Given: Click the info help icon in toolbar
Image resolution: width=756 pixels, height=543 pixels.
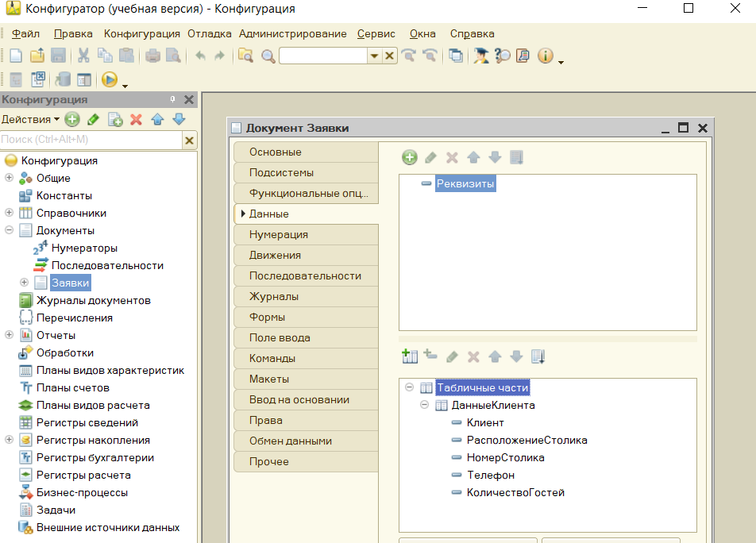Looking at the screenshot, I should 545,56.
